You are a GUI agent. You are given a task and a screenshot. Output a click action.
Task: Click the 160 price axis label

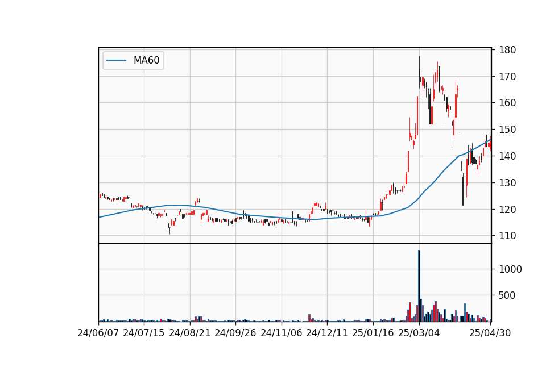tap(508, 103)
